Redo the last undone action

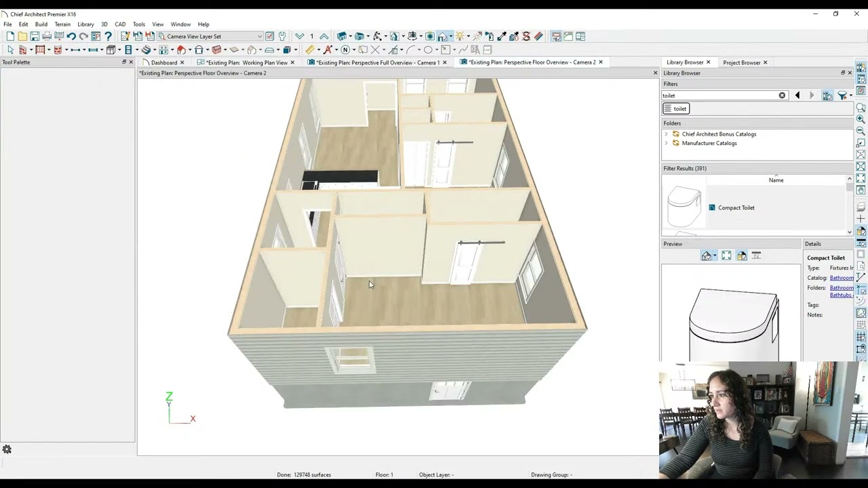83,36
